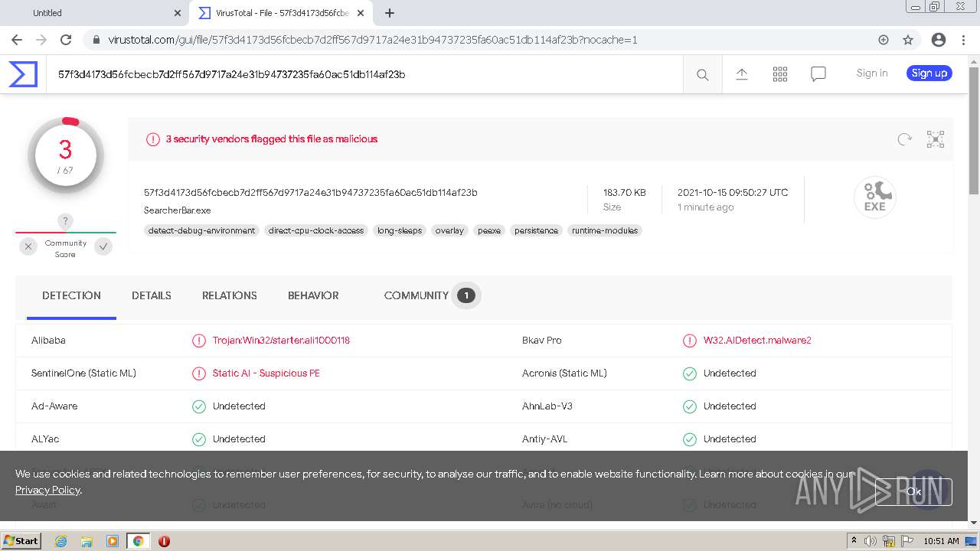Open the comments speech bubble icon
The width and height of the screenshot is (980, 551).
tap(818, 74)
